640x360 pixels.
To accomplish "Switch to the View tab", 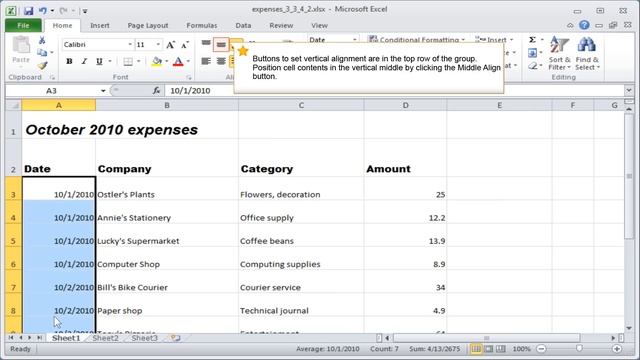I will pos(319,25).
